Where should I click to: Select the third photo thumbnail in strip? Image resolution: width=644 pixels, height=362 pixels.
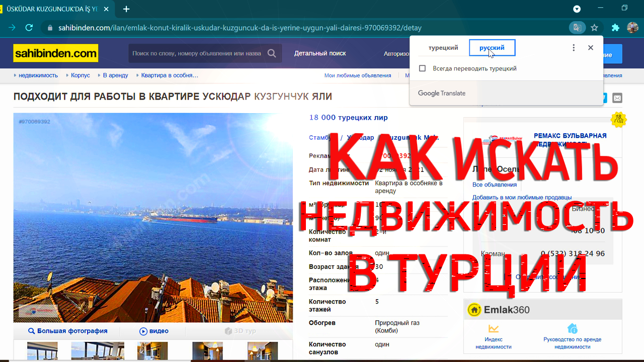coord(152,351)
